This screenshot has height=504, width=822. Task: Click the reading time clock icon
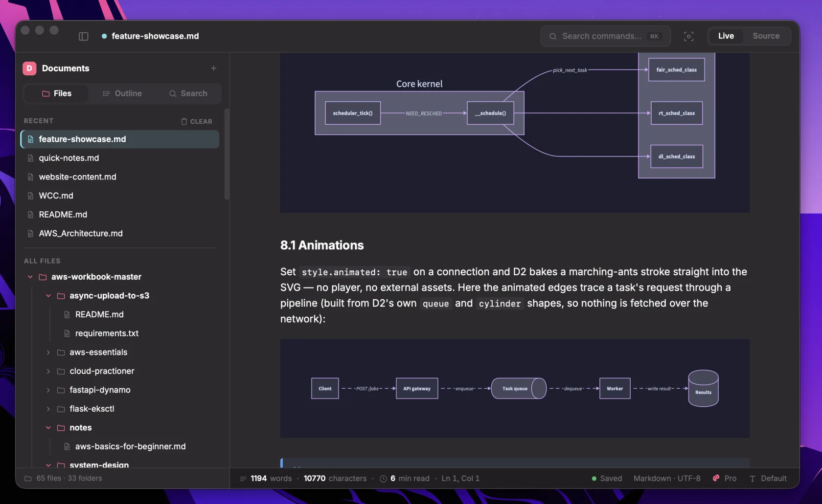383,479
